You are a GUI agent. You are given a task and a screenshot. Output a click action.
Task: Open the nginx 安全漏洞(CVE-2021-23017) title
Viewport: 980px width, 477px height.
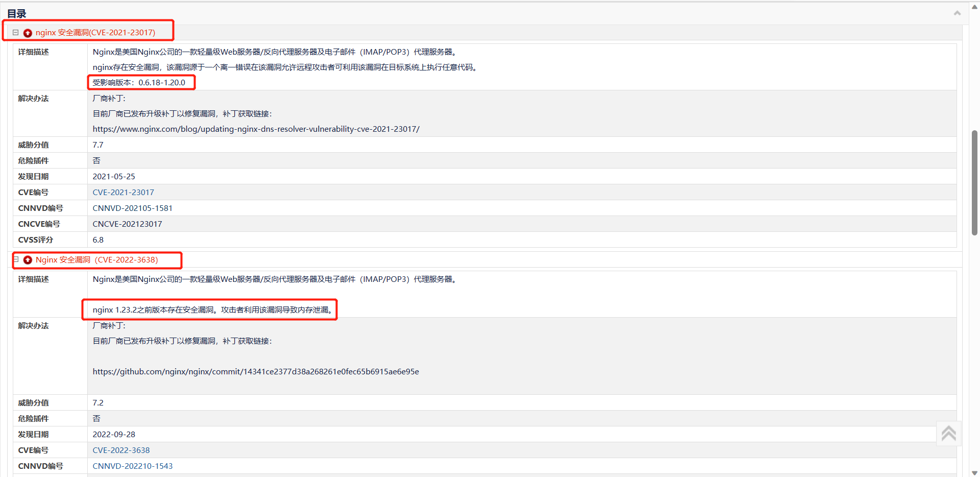click(95, 33)
